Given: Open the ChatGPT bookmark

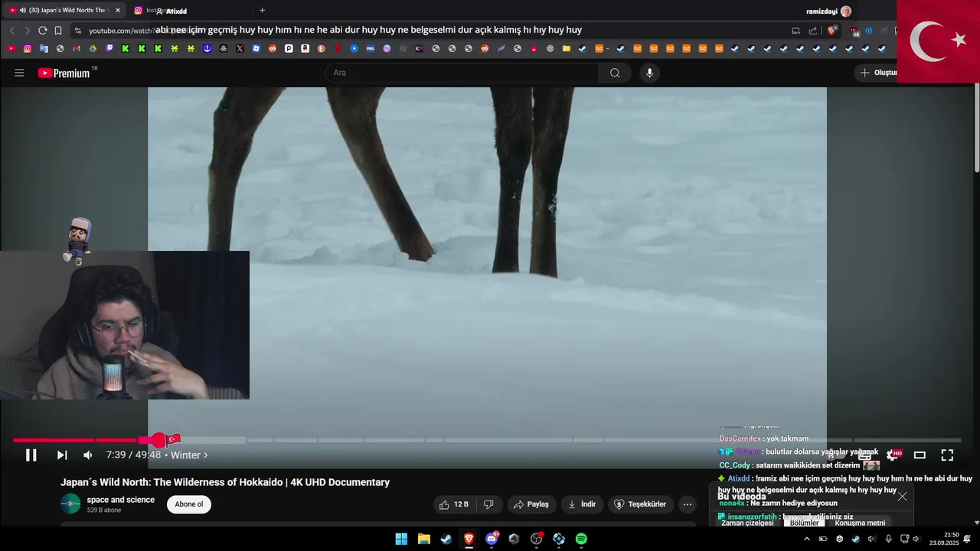Looking at the screenshot, I should point(224,48).
